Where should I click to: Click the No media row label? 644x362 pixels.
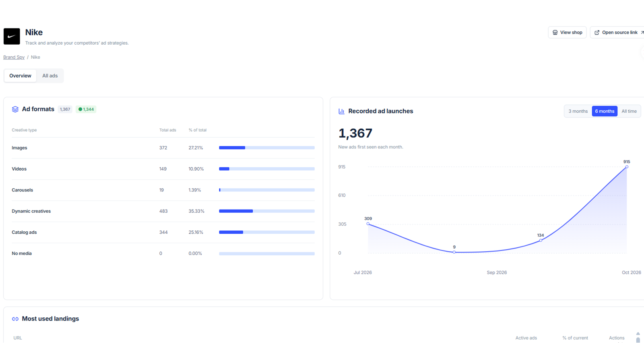(22, 253)
